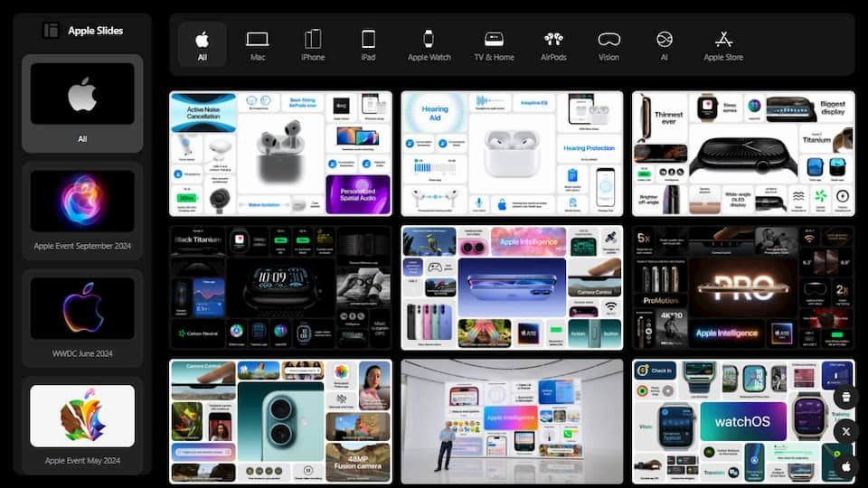Click the Apple Slides logo icon

[51, 31]
